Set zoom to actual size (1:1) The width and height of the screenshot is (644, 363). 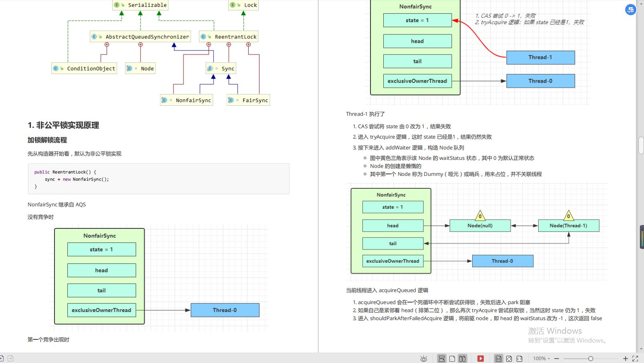(x=499, y=358)
